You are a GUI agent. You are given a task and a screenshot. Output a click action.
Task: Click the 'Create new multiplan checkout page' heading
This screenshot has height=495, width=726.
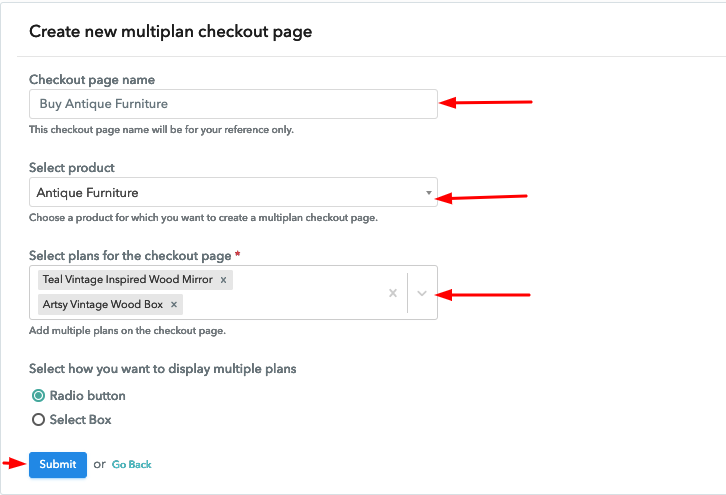click(170, 32)
